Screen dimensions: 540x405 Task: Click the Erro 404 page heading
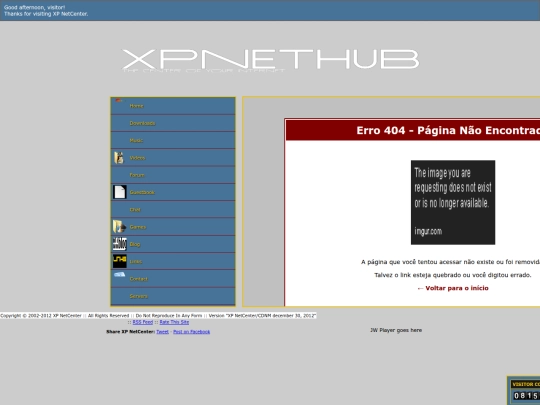[448, 131]
